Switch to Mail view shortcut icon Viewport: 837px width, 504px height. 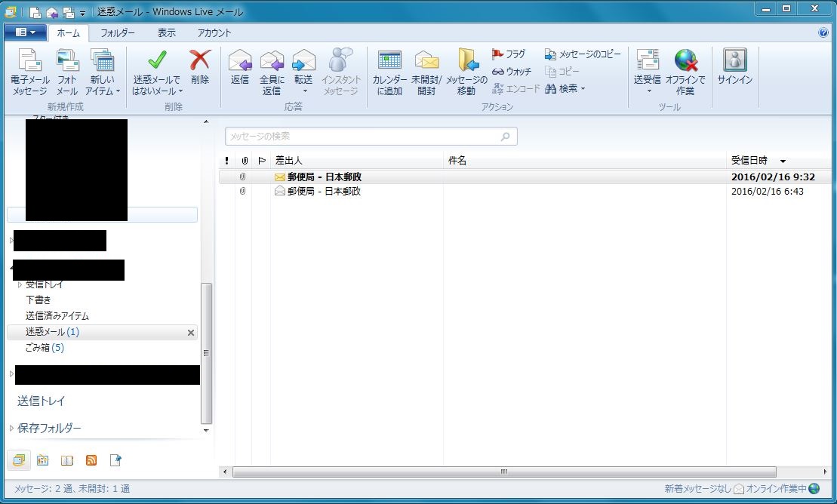[x=19, y=460]
